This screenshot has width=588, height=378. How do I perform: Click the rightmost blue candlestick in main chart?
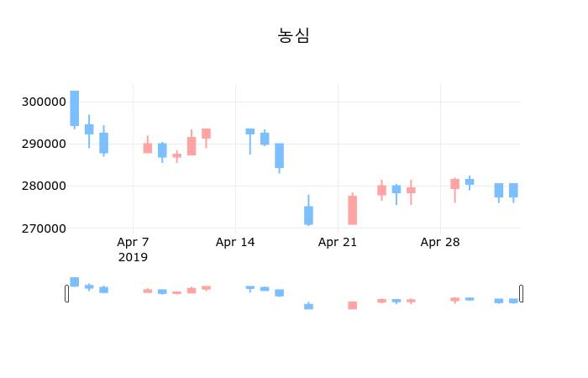coord(513,190)
